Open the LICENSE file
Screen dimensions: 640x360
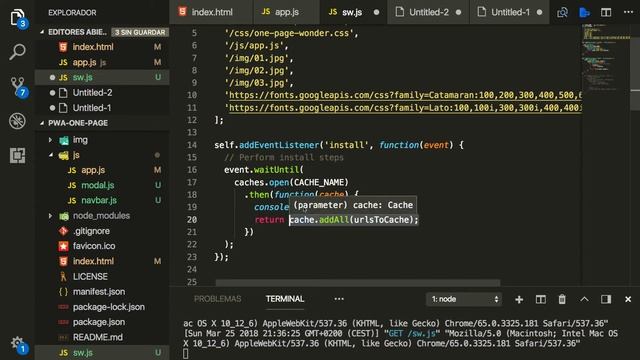102,277
